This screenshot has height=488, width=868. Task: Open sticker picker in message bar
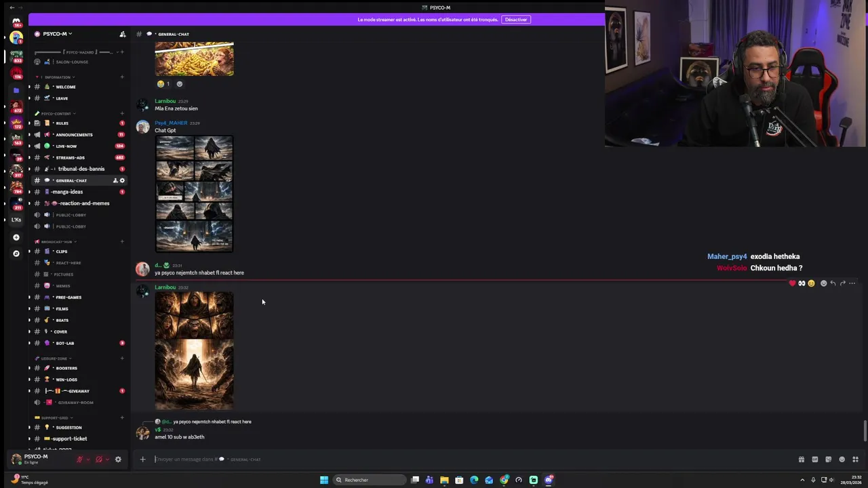(828, 459)
